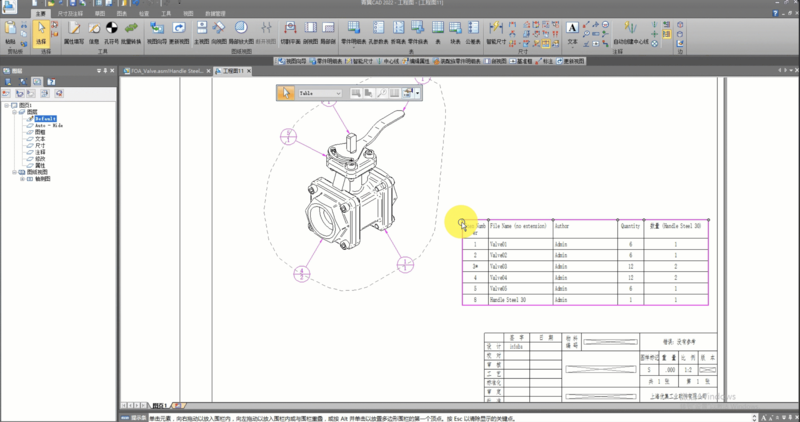Expand the 轴测图 tree node
Viewport: 800px width, 422px height.
click(x=20, y=177)
